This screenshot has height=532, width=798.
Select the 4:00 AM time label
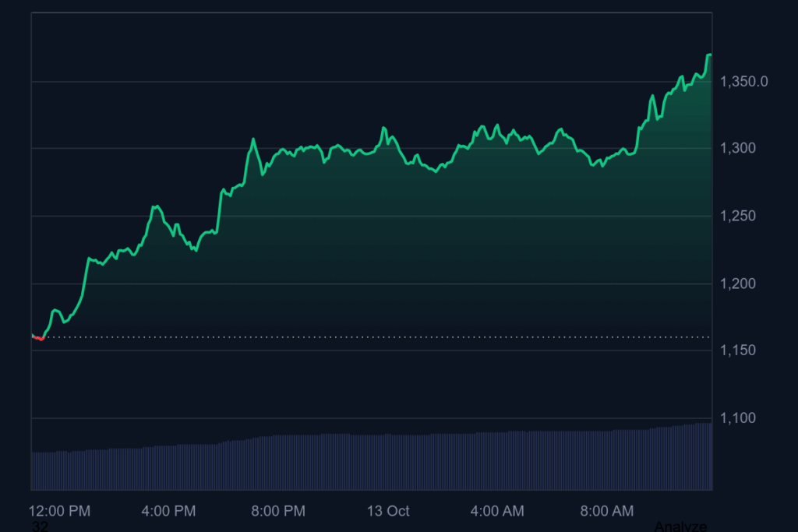tap(496, 511)
